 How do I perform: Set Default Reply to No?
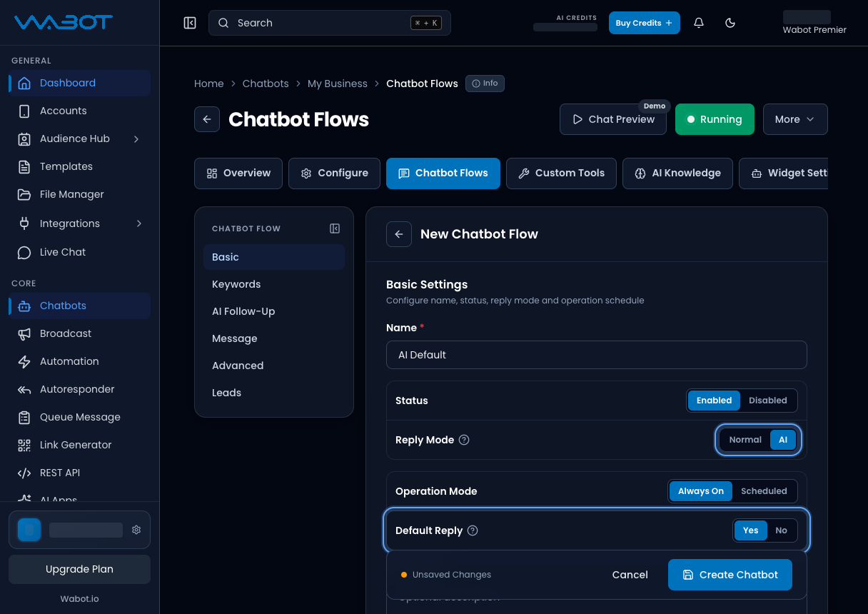point(782,530)
